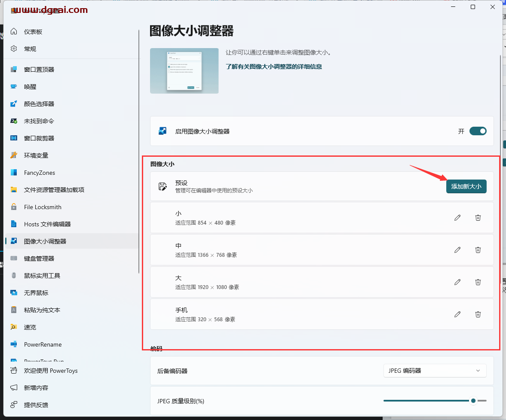Click the 适应范围 1366 × 768 像素 text
This screenshot has width=506, height=420.
206,255
